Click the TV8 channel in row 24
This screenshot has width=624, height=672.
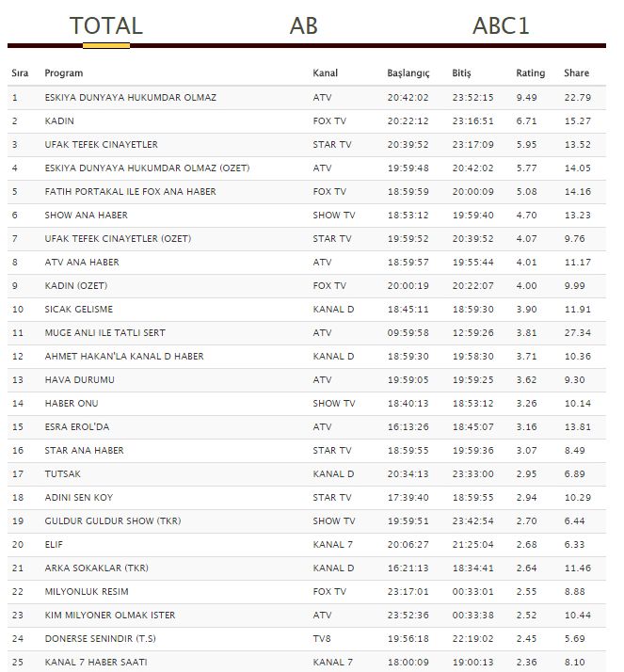322,638
